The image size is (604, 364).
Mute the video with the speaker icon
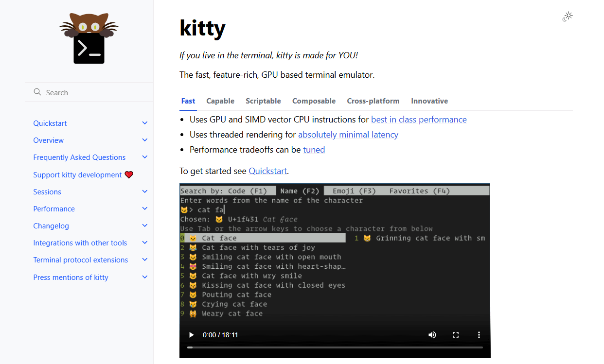coord(432,335)
